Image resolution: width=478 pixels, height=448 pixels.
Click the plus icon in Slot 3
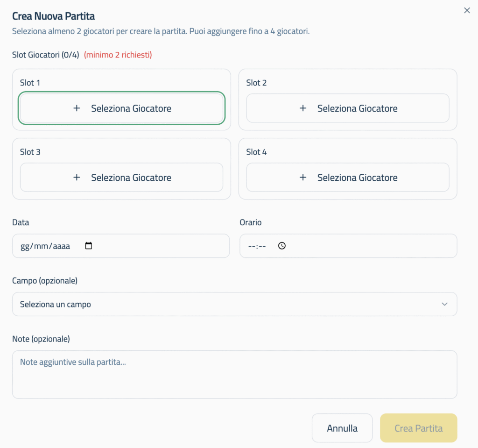(x=77, y=178)
